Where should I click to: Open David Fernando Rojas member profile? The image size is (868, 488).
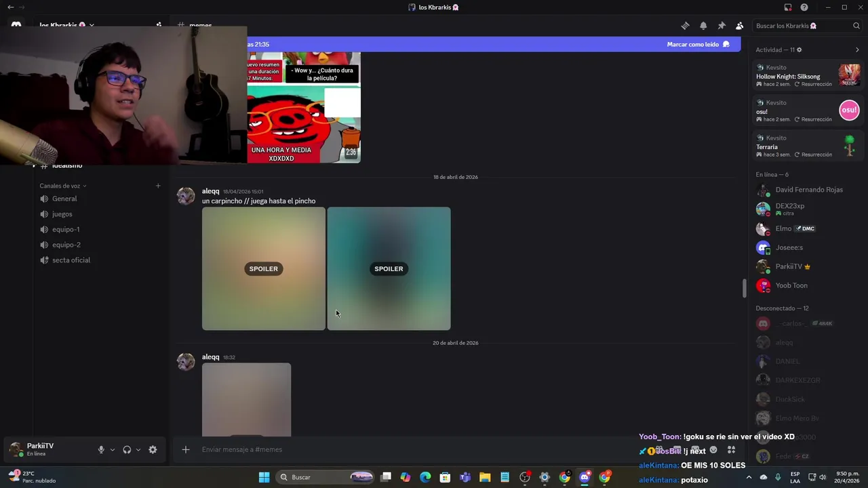click(808, 190)
